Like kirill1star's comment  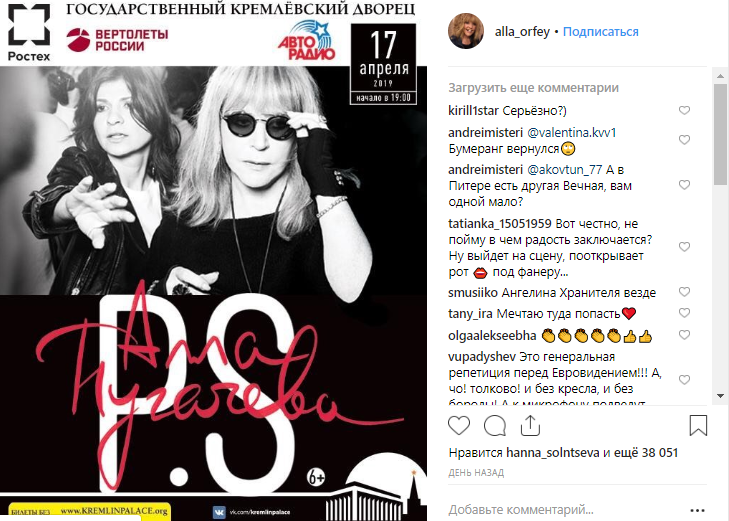[684, 110]
